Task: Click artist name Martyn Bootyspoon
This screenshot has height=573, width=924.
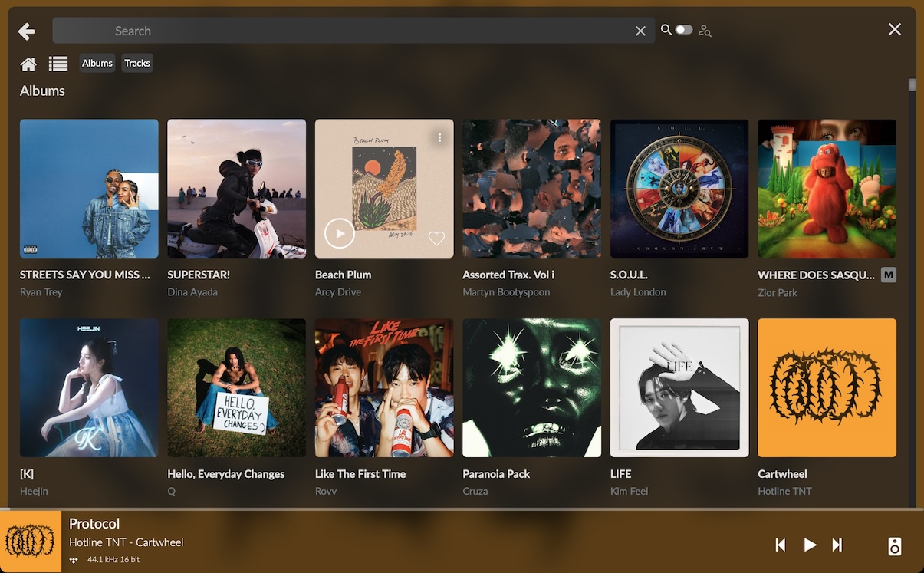Action: pyautogui.click(x=506, y=292)
